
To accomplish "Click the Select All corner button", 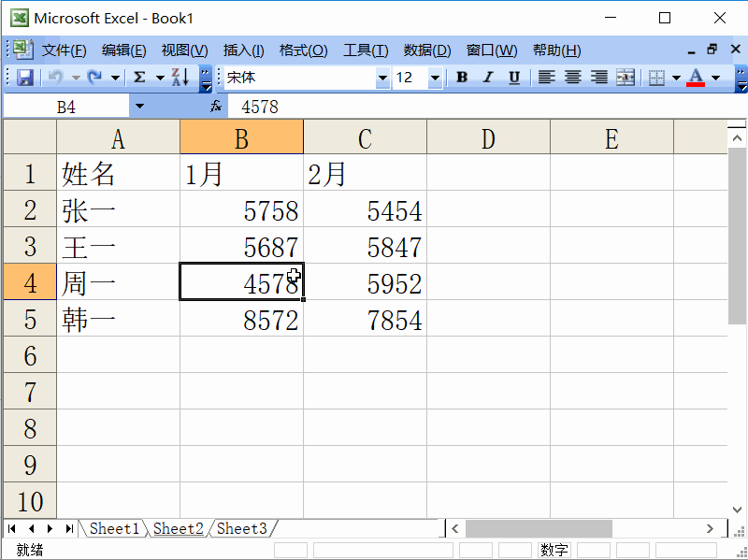I will point(30,136).
